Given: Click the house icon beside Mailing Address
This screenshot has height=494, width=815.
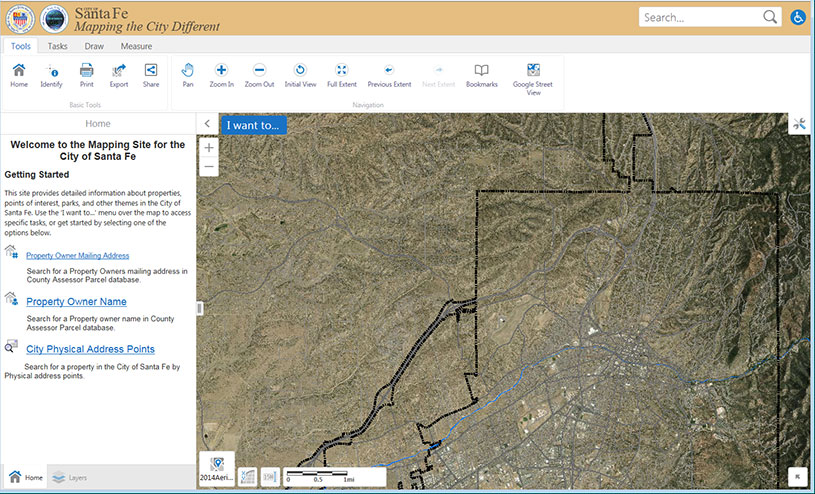Looking at the screenshot, I should 11,252.
